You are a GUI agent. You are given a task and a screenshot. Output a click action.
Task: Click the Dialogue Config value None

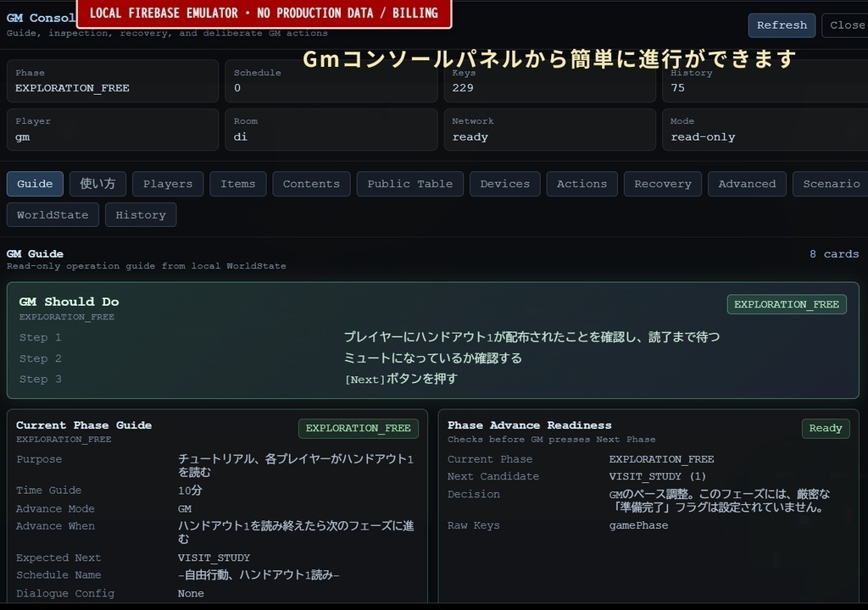(191, 593)
